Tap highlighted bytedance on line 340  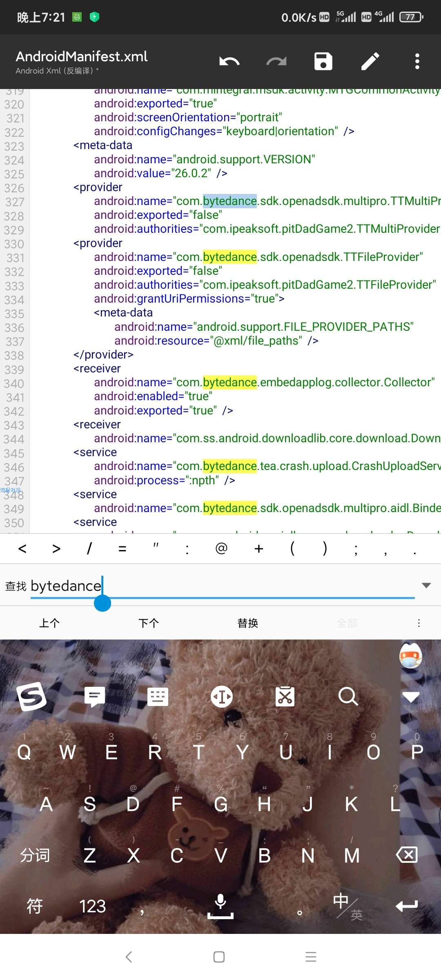(x=230, y=382)
